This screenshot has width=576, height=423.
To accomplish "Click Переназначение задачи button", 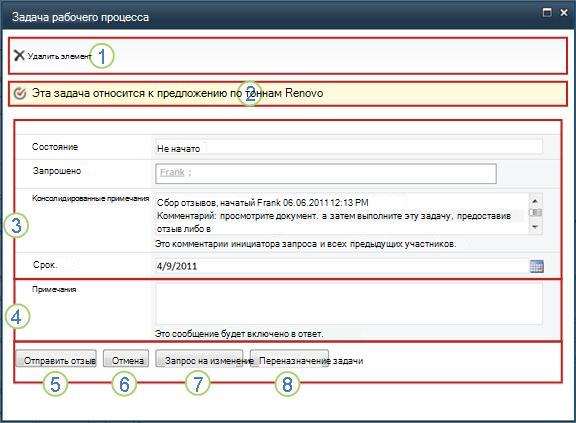I will (x=289, y=358).
